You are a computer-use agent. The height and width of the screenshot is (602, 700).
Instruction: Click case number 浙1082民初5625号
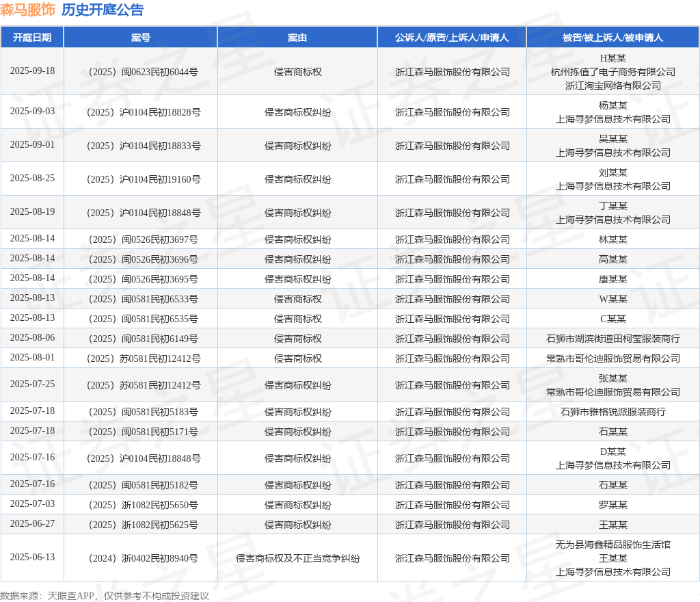click(x=144, y=525)
